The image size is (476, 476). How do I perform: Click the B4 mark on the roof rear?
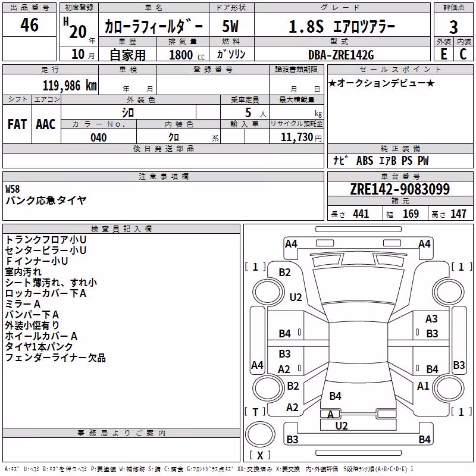[335, 396]
